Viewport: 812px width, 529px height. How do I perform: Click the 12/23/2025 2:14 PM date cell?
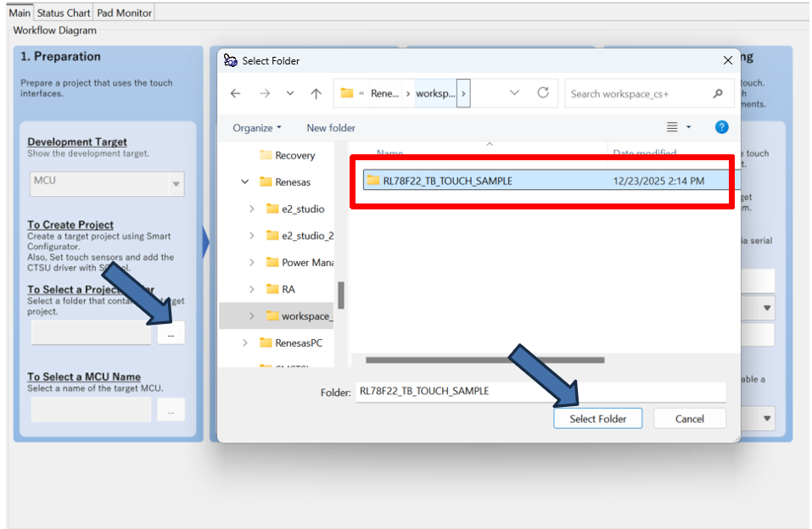[658, 181]
